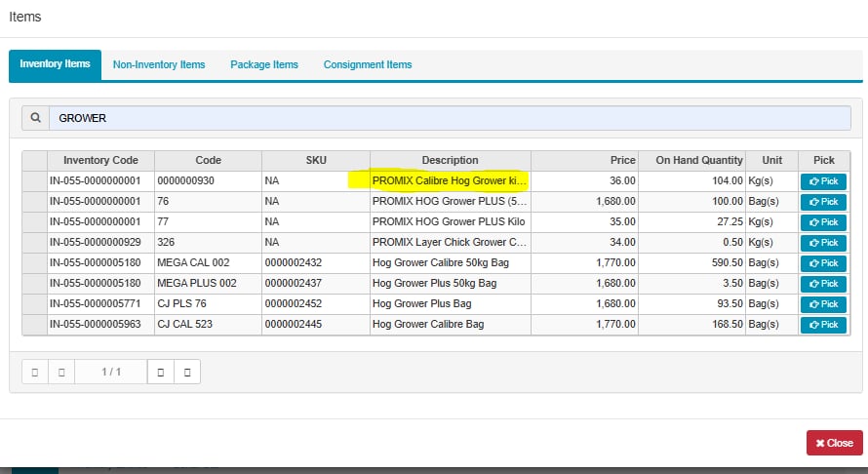Pick the Hog Grower Calibre 50kg Bag
The width and height of the screenshot is (868, 474).
[822, 263]
